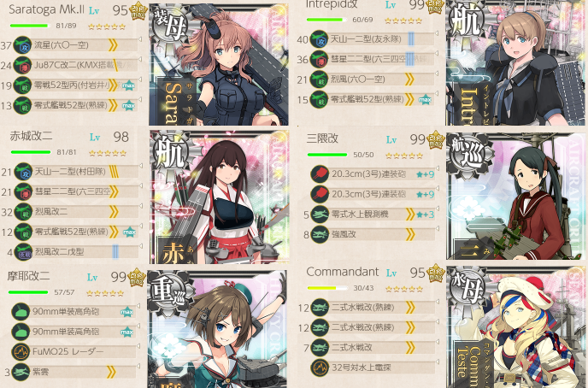Open Saratoga Mk.II ship card image
Viewport: 588px width, 388px height.
pyautogui.click(x=219, y=64)
